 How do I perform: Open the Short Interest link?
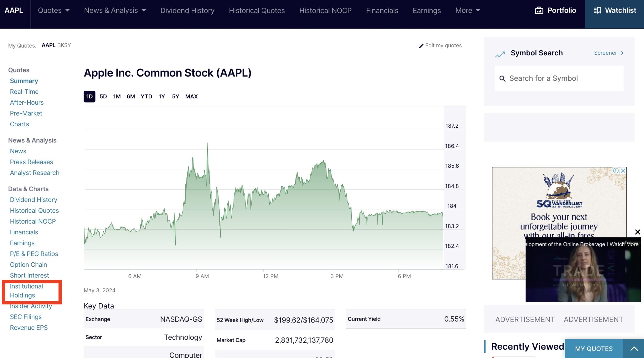click(29, 275)
